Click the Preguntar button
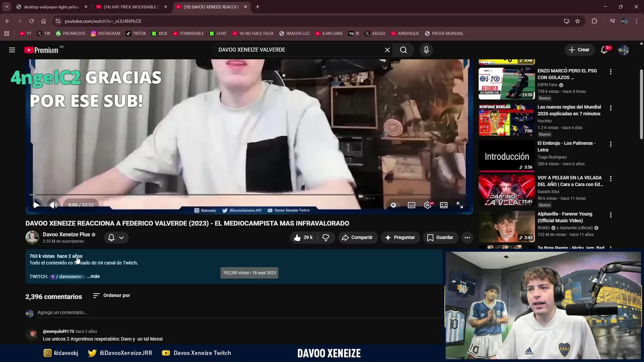 (x=399, y=237)
